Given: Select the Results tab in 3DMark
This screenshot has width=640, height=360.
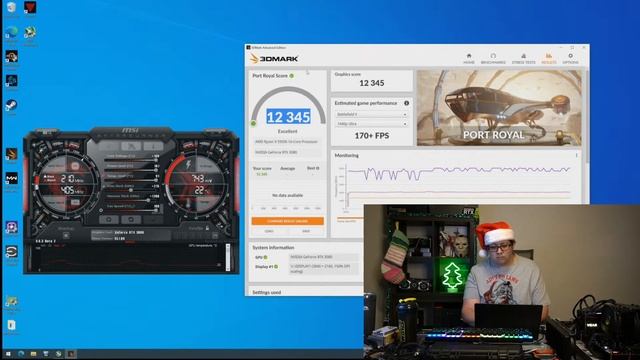Looking at the screenshot, I should coord(549,59).
